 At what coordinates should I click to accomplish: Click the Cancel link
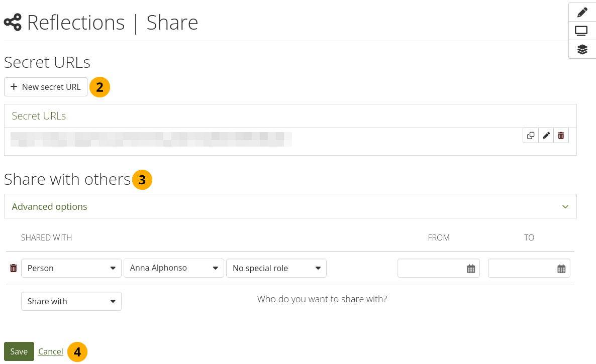(51, 351)
